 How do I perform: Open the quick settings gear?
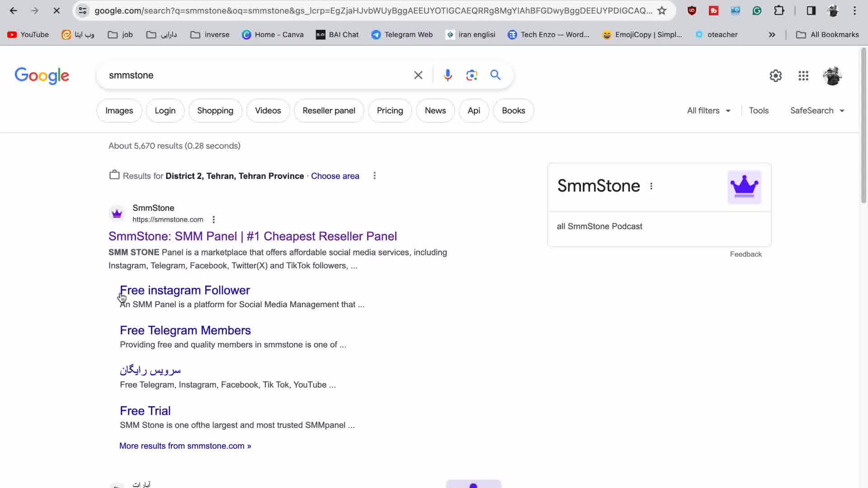pos(776,75)
